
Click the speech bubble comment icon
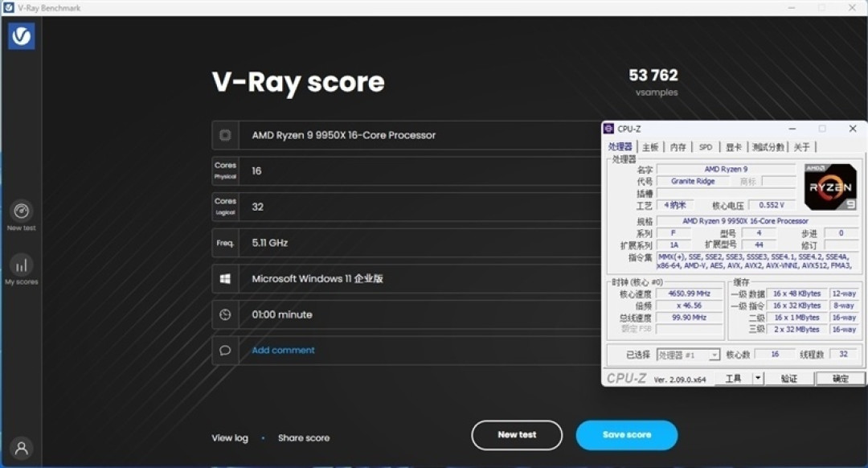click(225, 351)
